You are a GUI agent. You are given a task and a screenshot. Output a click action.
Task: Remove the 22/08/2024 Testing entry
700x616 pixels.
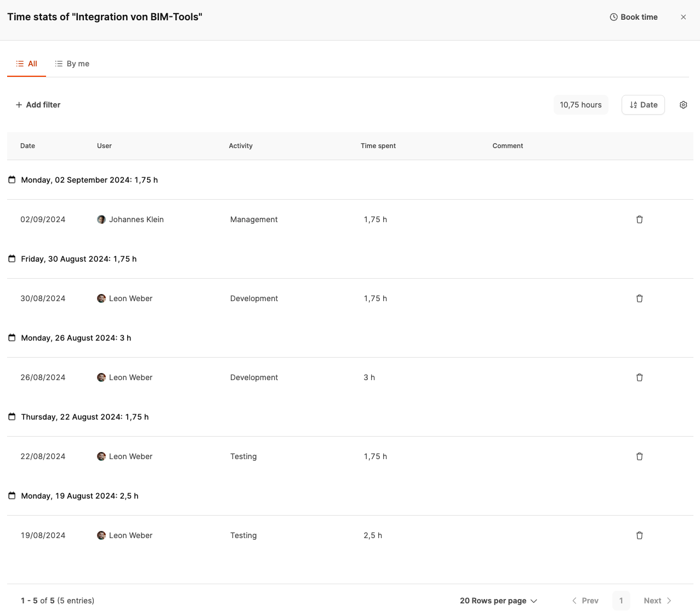[639, 456]
